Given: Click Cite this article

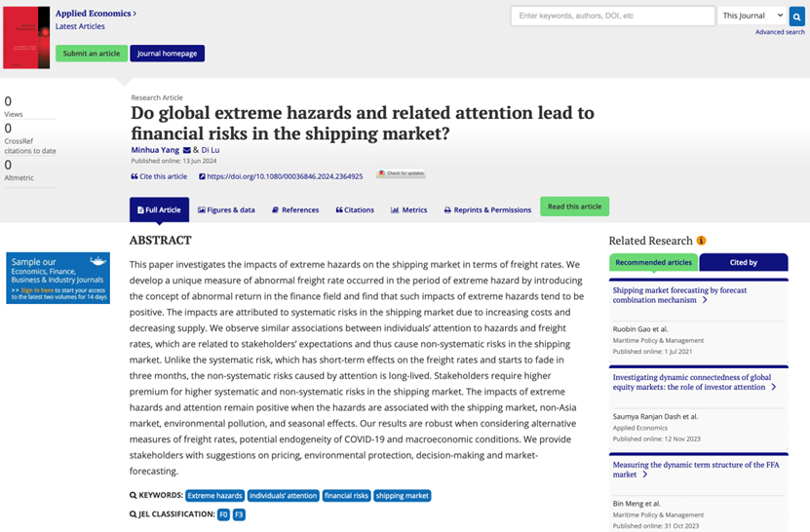Looking at the screenshot, I should coord(159,176).
